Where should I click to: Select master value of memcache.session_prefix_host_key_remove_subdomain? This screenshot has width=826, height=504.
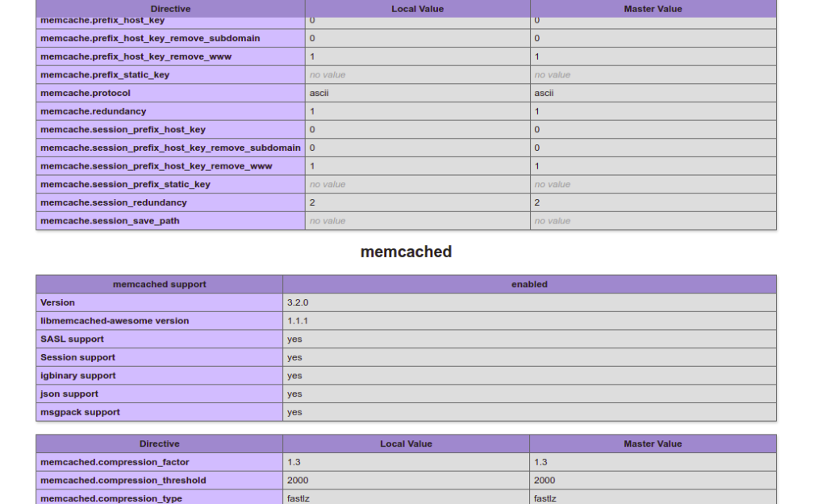pyautogui.click(x=536, y=148)
